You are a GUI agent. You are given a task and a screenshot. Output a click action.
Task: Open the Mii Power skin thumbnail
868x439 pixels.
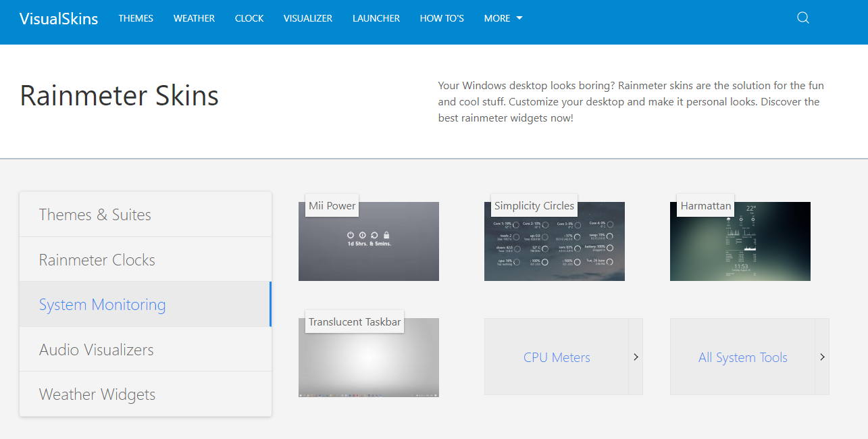click(x=369, y=241)
